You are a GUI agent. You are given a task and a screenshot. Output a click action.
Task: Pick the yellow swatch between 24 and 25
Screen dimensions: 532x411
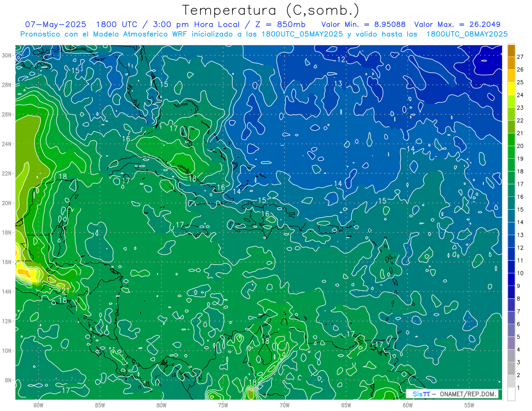coord(511,89)
